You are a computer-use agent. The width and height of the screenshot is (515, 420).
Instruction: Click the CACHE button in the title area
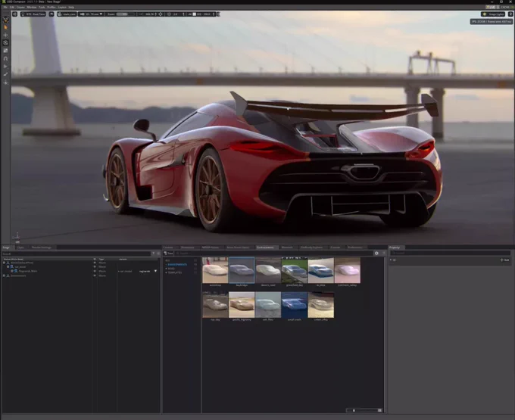coord(505,7)
